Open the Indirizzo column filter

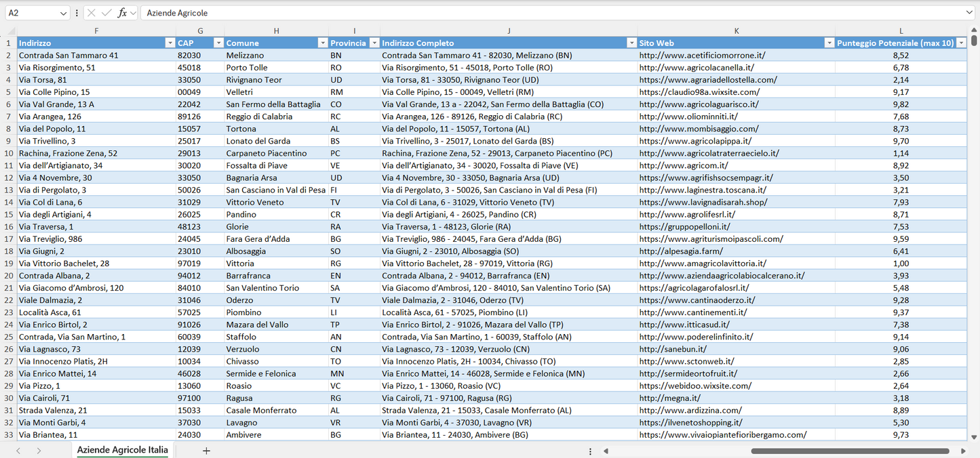[x=170, y=42]
